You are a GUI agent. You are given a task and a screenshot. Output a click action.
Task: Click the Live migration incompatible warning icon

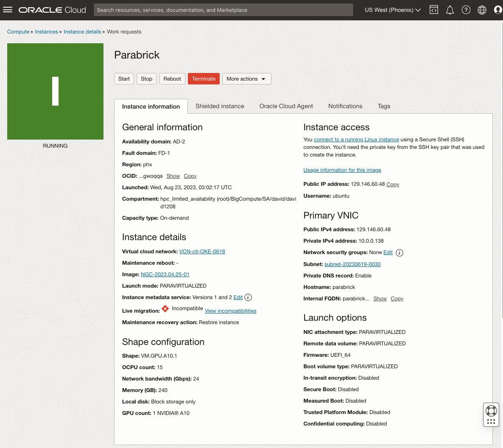pos(165,309)
